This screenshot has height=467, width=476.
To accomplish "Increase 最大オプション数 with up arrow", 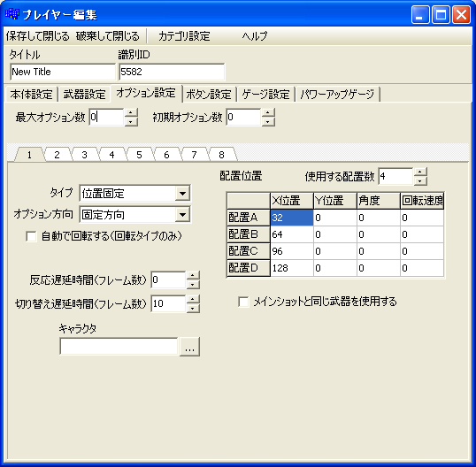I will 131,113.
